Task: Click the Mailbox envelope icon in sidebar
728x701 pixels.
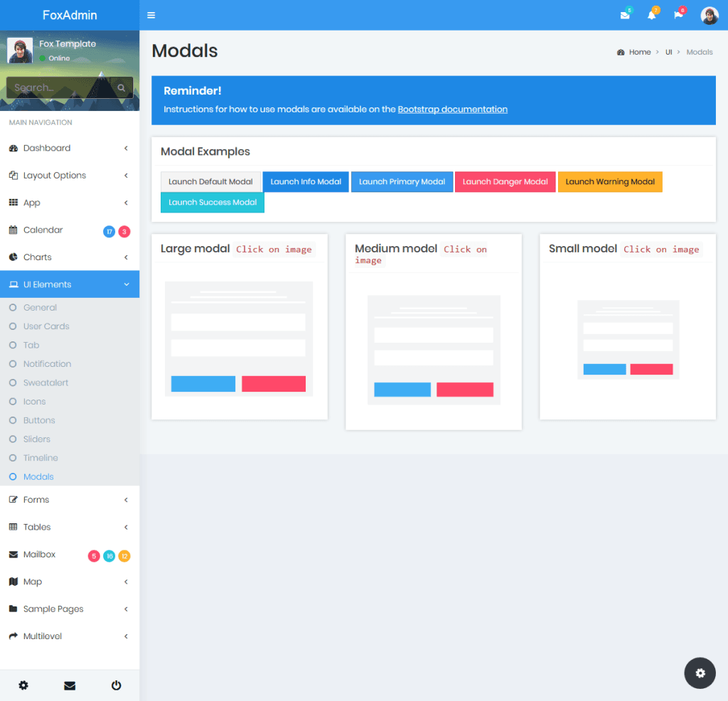Action: pos(14,554)
